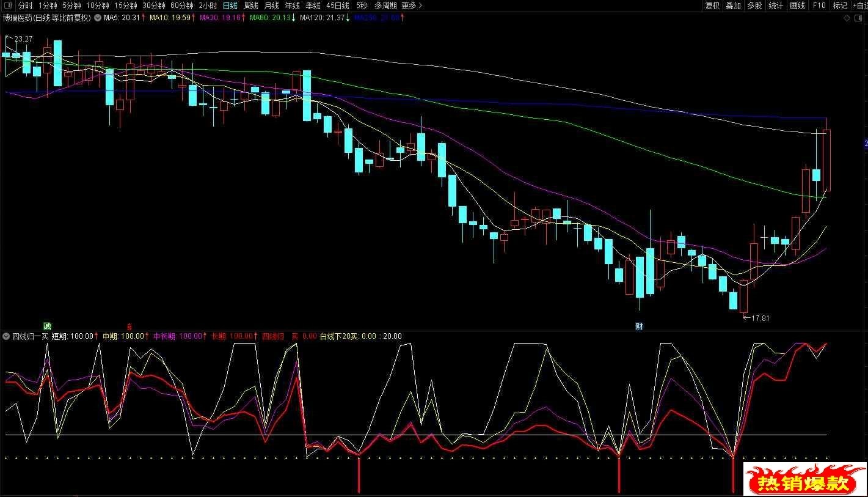Switch to 年线 yearly chart
The image size is (868, 497).
pyautogui.click(x=292, y=6)
